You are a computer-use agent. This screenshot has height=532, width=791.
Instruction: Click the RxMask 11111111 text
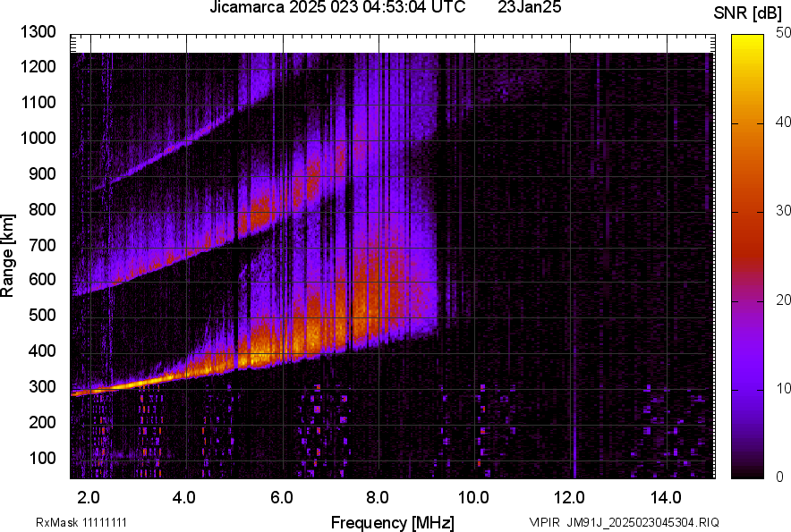[x=66, y=522]
